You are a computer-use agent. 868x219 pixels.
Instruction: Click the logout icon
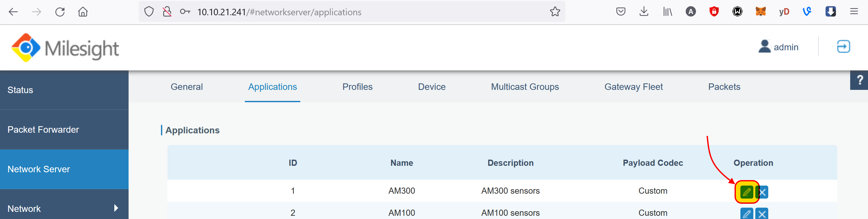[843, 47]
